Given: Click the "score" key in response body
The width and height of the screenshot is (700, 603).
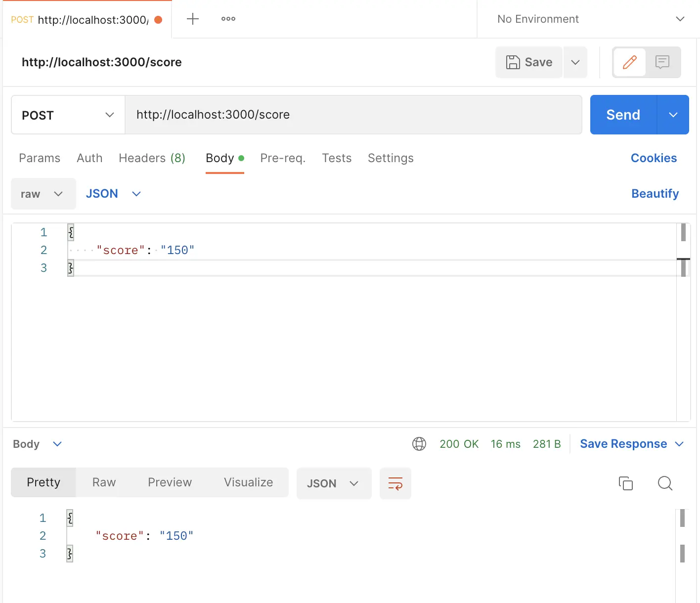Looking at the screenshot, I should (x=120, y=536).
